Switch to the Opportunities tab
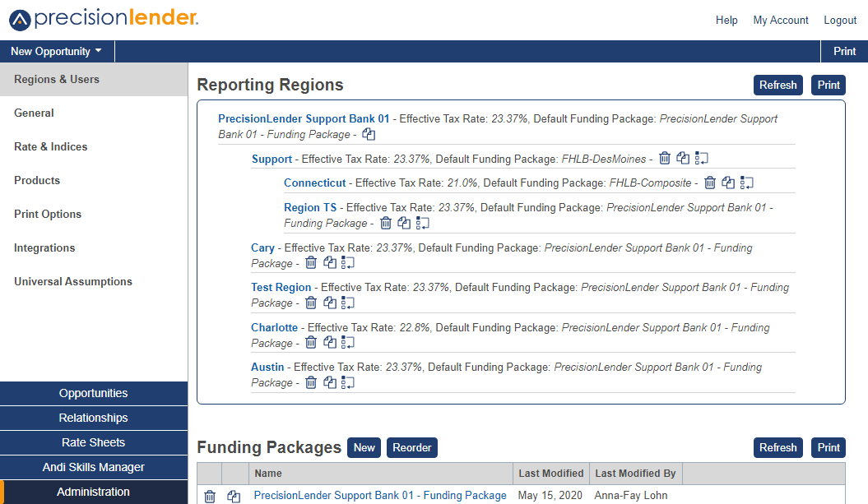Image resolution: width=868 pixels, height=504 pixels. [x=94, y=393]
